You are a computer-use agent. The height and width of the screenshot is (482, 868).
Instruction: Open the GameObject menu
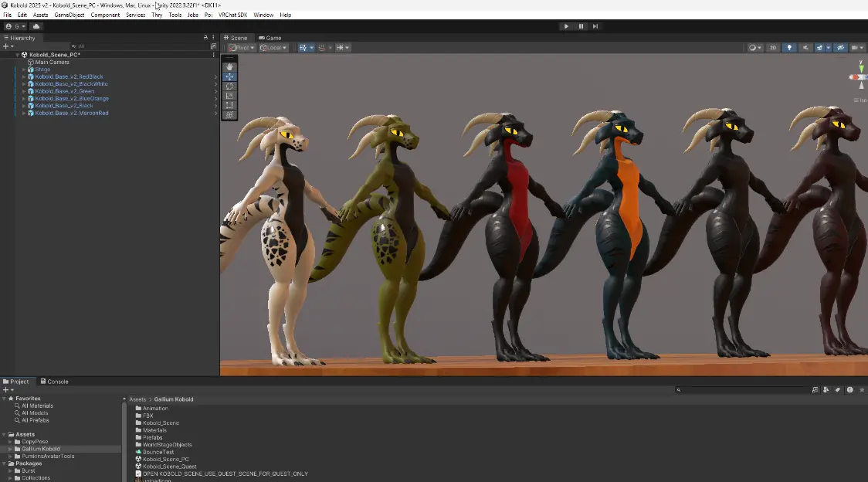point(69,15)
